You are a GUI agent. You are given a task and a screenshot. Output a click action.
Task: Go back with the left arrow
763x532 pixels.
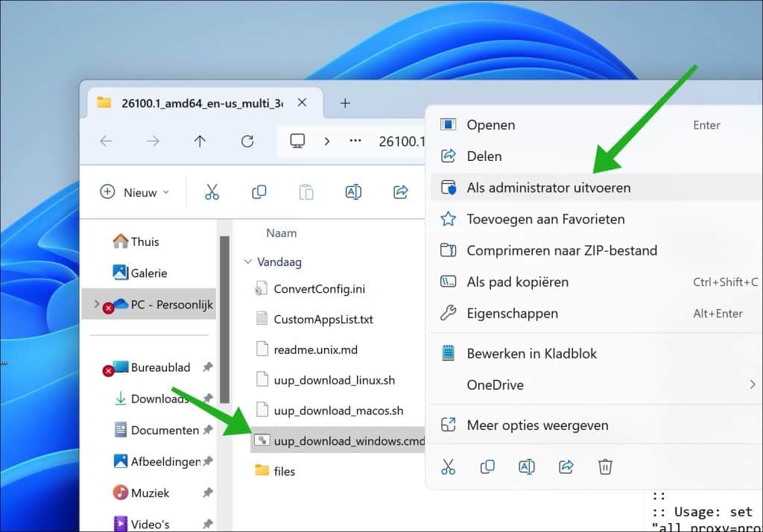click(106, 141)
